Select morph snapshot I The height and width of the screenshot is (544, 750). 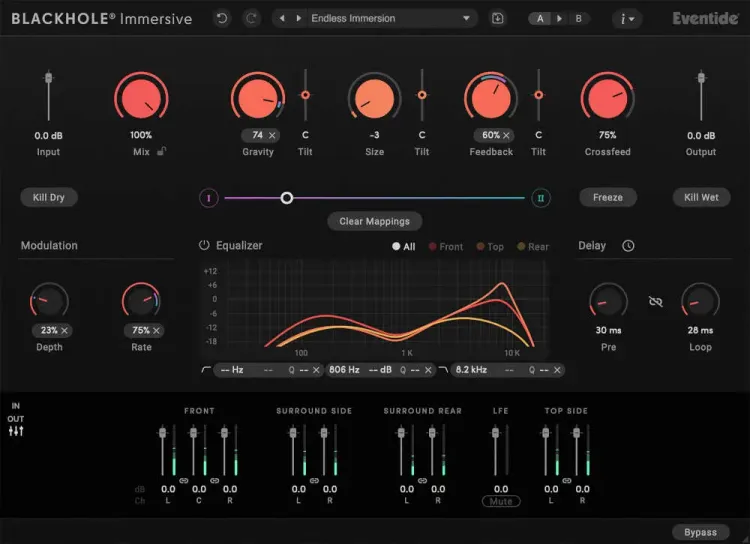(209, 198)
